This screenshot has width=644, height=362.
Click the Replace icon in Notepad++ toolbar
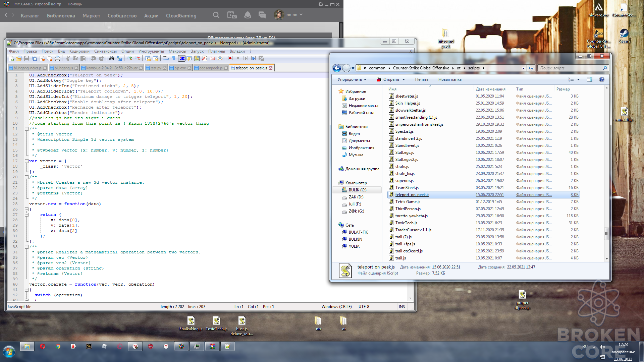pos(119,58)
